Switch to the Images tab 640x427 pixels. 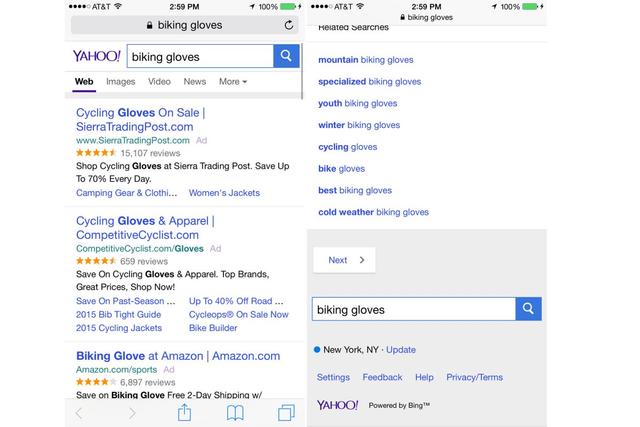point(121,82)
